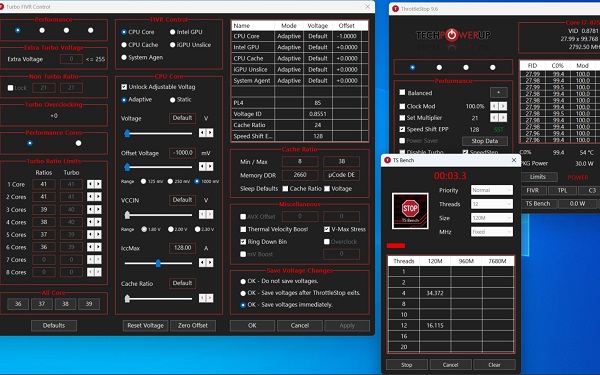
Task: Decrease Offset Voltage with the left arrow
Action: tap(202, 166)
